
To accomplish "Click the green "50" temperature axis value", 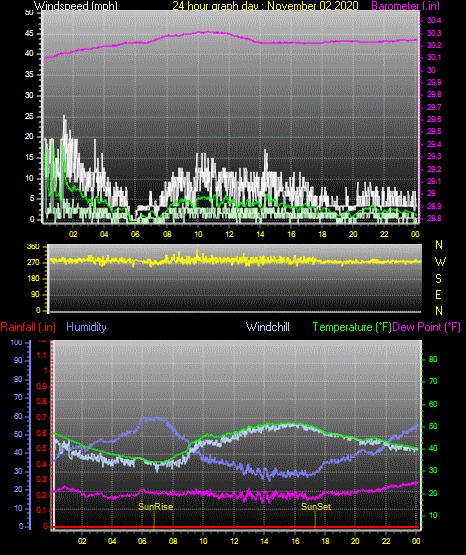I will (433, 427).
